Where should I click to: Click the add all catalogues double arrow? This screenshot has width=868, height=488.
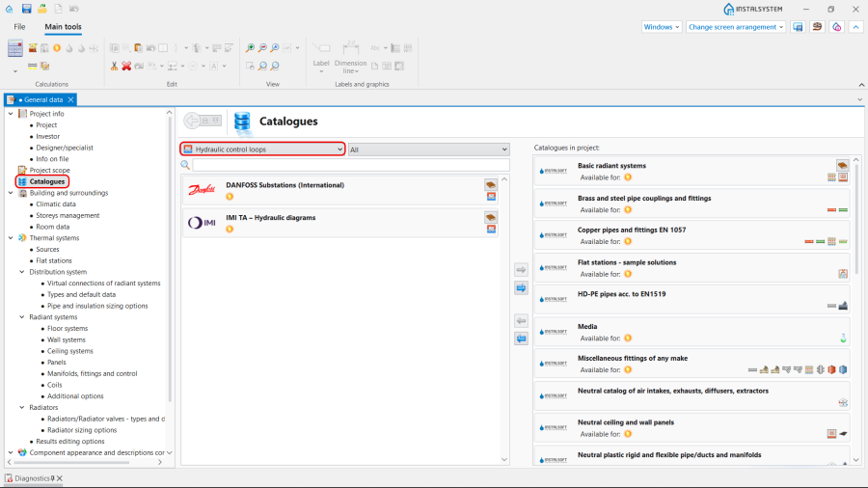click(521, 287)
